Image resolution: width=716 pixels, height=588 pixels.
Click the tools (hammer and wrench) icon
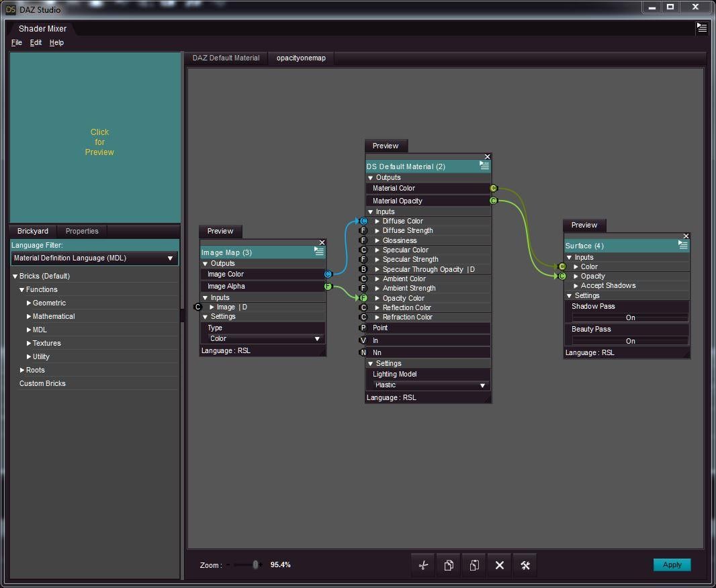(x=525, y=565)
